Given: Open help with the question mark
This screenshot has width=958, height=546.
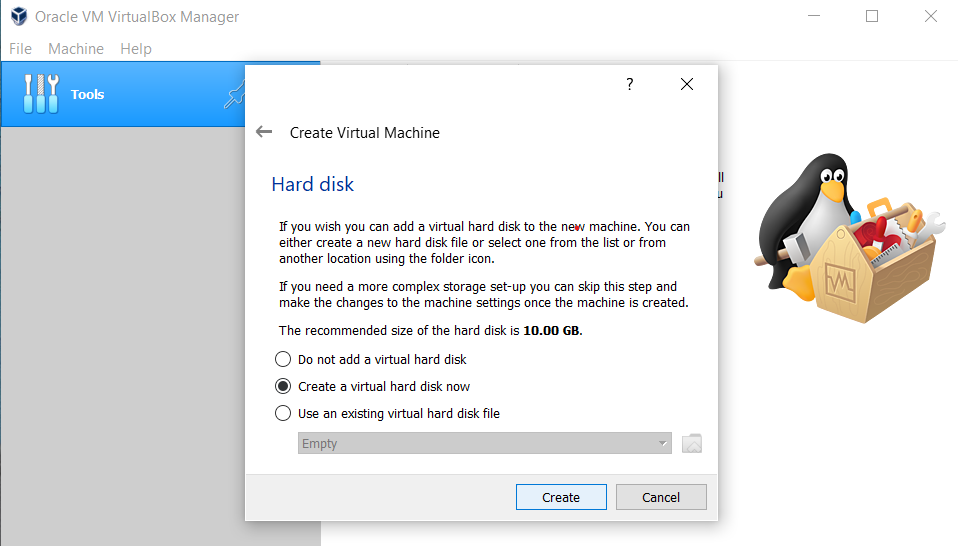Looking at the screenshot, I should (x=630, y=84).
